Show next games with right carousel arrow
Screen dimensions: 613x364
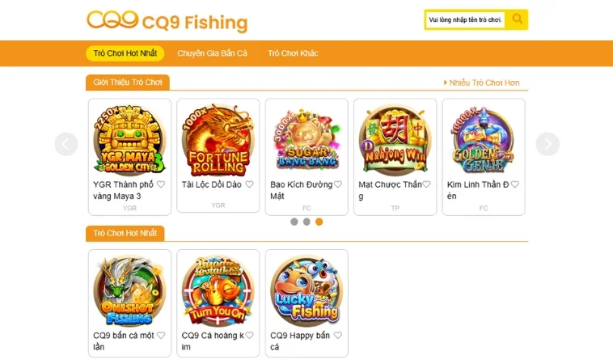coord(547,144)
